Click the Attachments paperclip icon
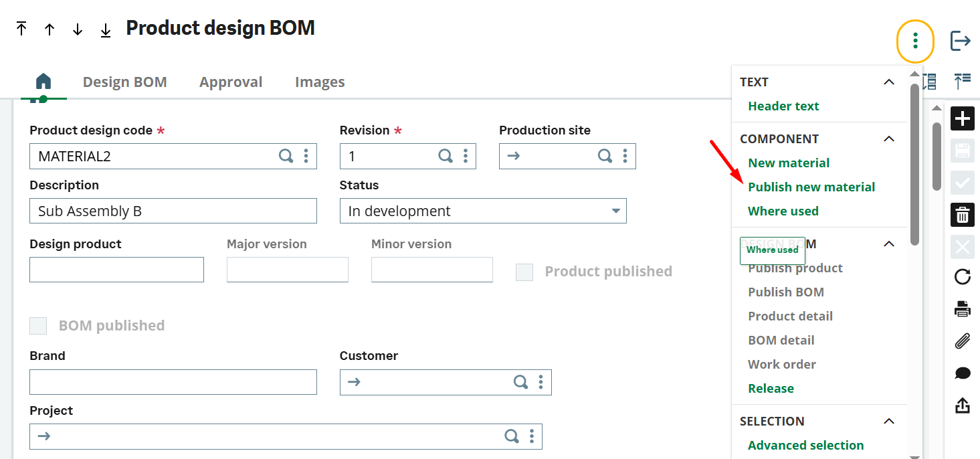The height and width of the screenshot is (459, 980). (x=962, y=341)
